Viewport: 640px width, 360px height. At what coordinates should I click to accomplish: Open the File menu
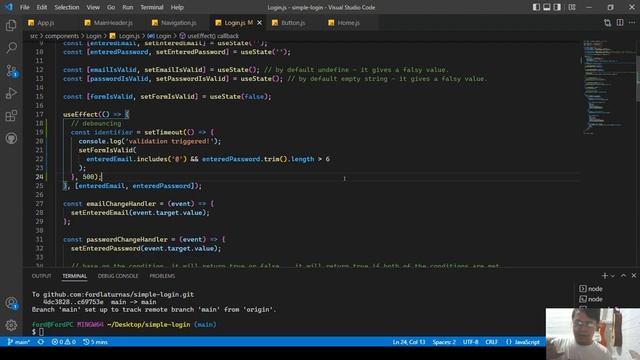[24, 7]
